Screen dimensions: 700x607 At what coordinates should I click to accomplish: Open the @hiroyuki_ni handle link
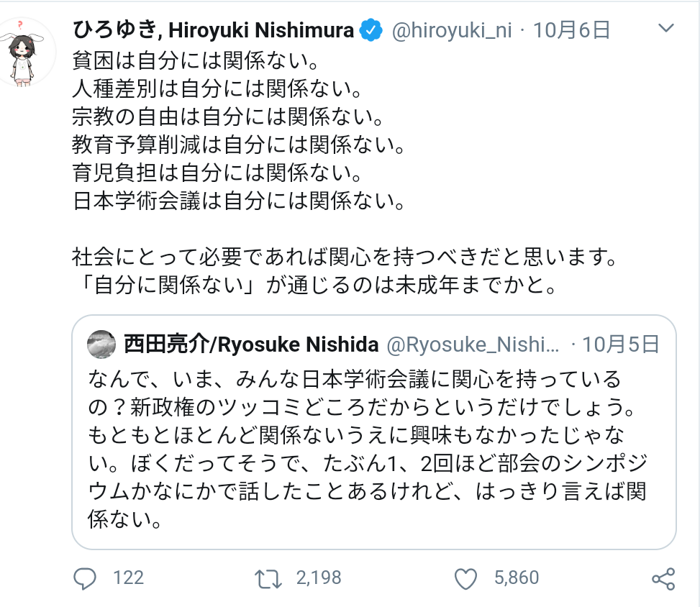tap(452, 30)
